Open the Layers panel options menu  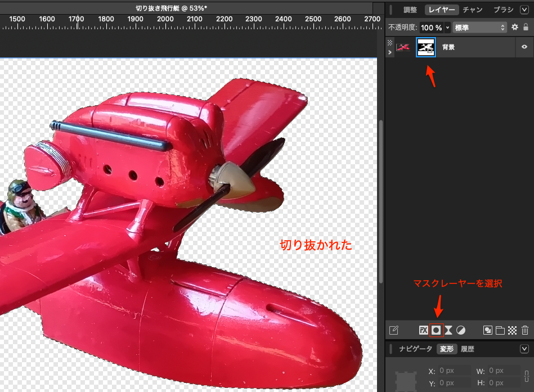pyautogui.click(x=524, y=10)
